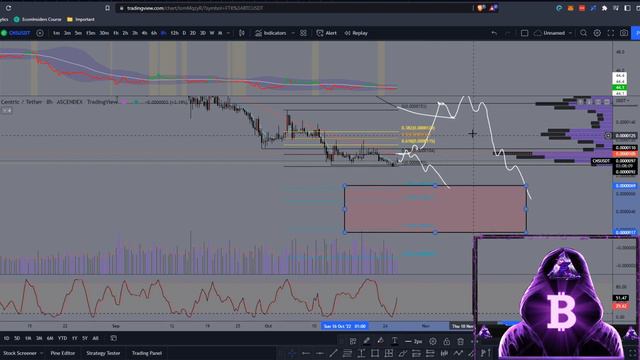Open the layout setup square icon

(524, 33)
